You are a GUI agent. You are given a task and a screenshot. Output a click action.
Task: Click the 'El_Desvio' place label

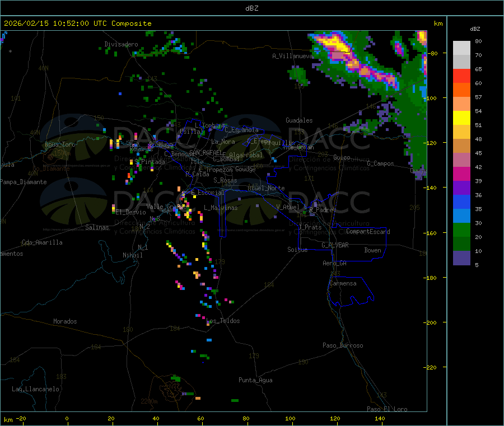pos(131,212)
